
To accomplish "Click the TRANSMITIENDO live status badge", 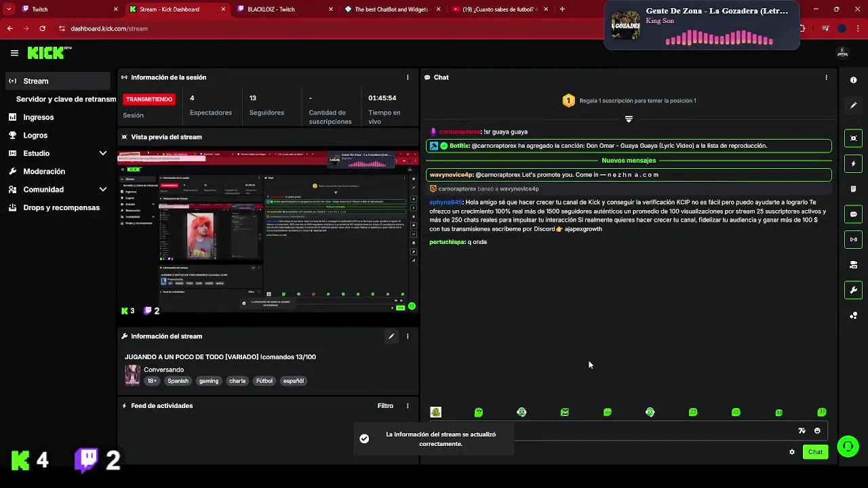I will click(x=149, y=99).
